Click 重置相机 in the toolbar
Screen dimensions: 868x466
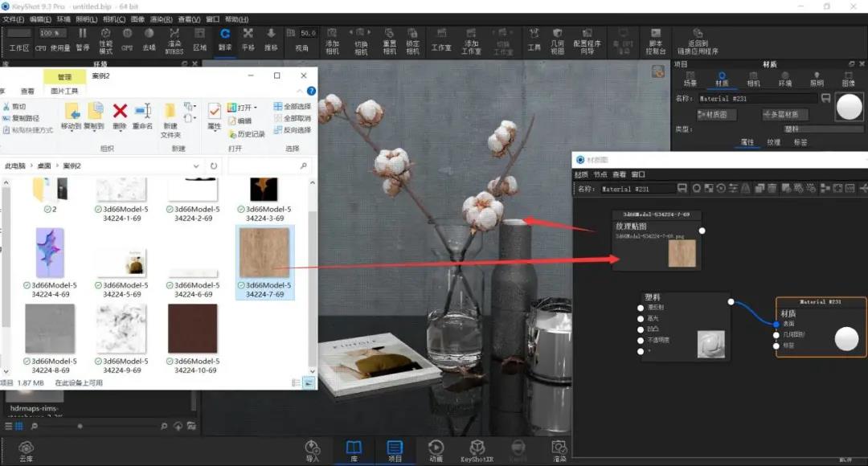[x=390, y=41]
